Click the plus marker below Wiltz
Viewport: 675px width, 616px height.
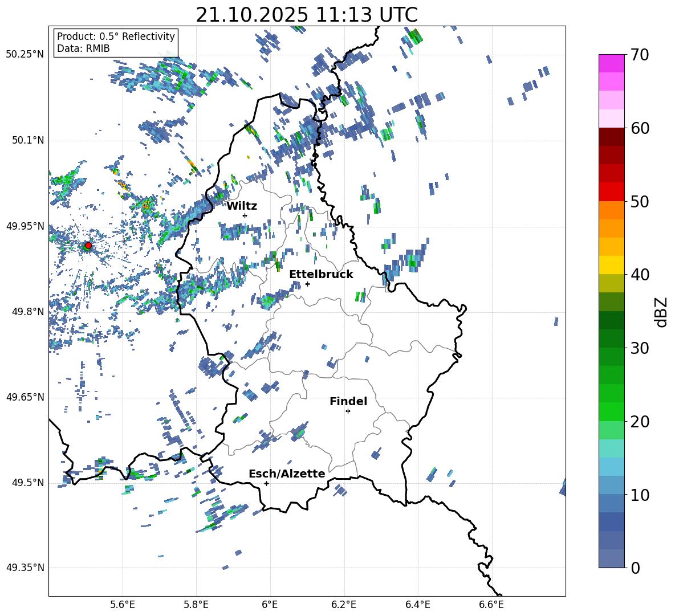[245, 215]
